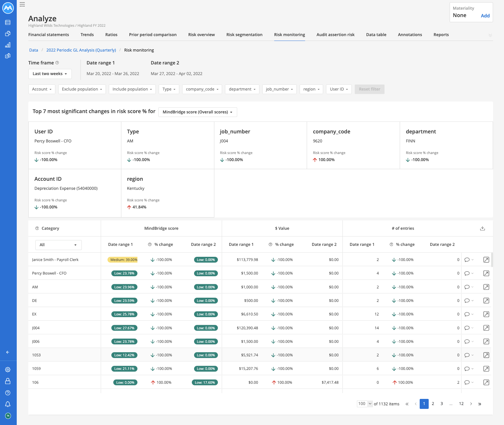Open the 1053 row external link icon
Viewport: 504px width, 425px height.
point(486,355)
